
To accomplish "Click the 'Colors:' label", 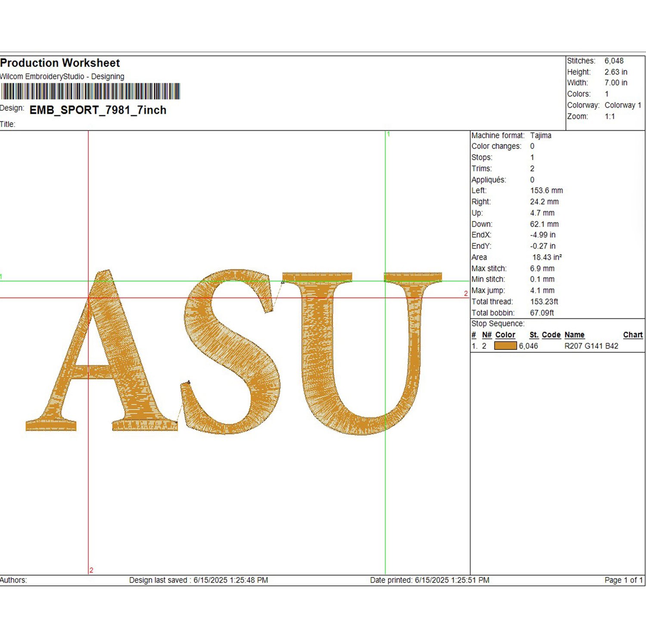I will pyautogui.click(x=579, y=94).
